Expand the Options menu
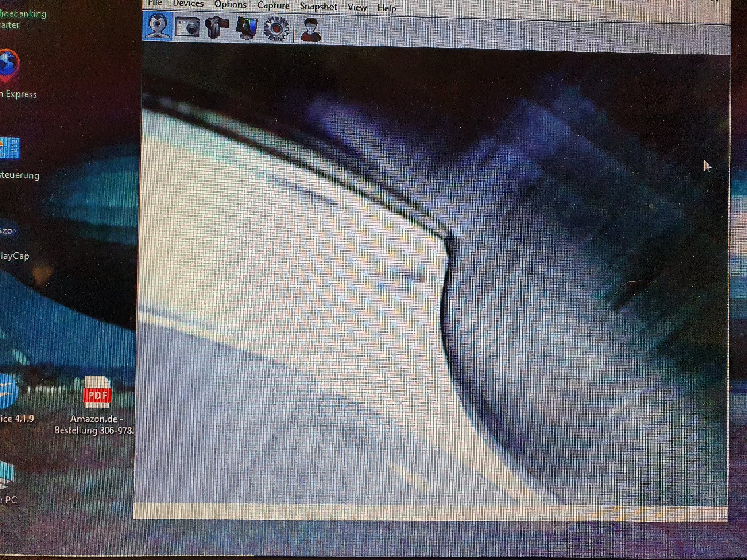Viewport: 747px width, 560px height. [x=230, y=5]
